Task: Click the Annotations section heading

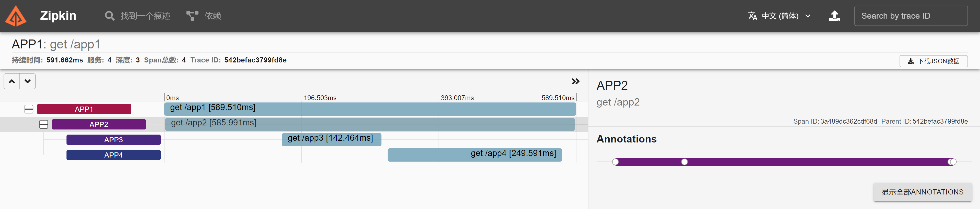Action: (627, 139)
